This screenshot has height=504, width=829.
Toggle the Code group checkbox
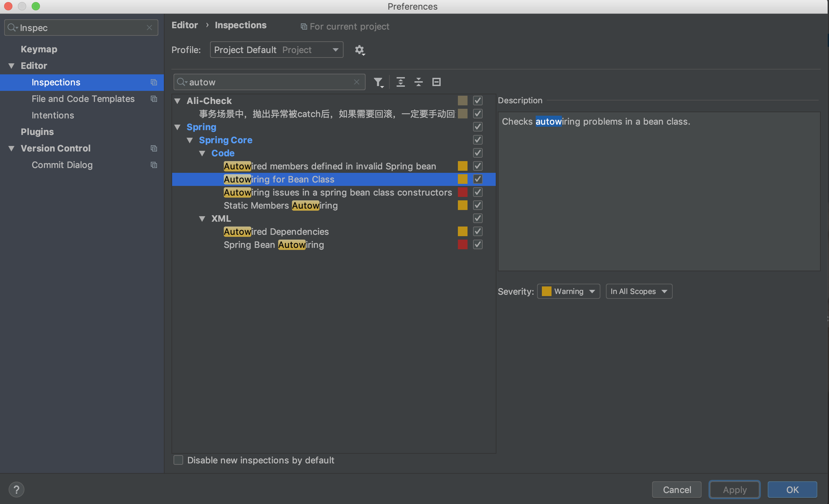(x=478, y=153)
